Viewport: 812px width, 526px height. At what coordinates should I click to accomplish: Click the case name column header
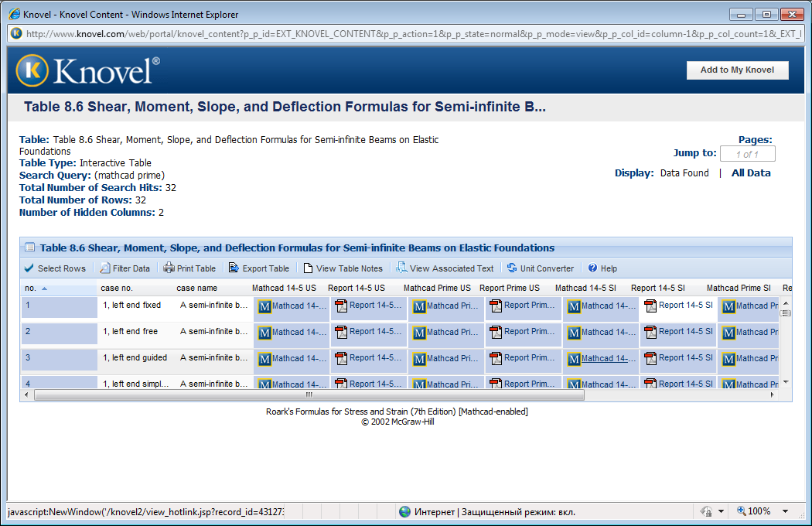(x=196, y=288)
